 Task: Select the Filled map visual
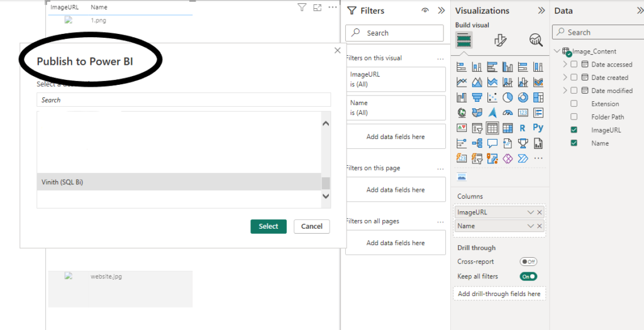477,113
